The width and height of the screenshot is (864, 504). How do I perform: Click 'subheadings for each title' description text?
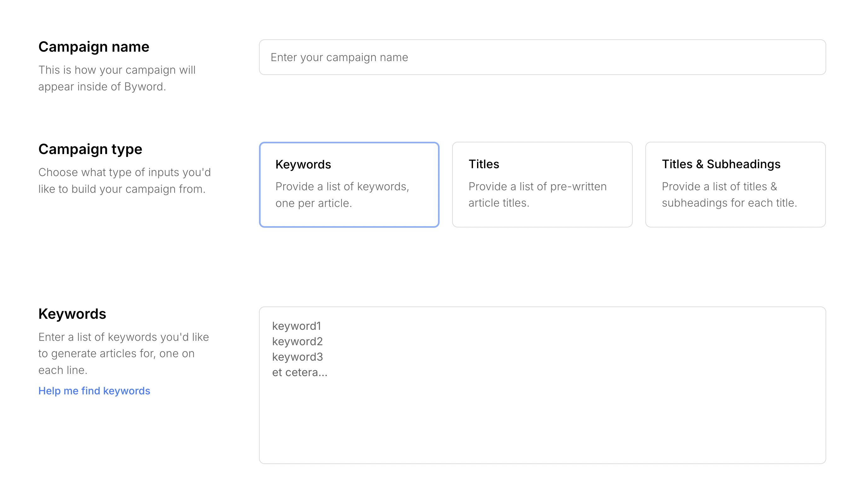pos(729,203)
